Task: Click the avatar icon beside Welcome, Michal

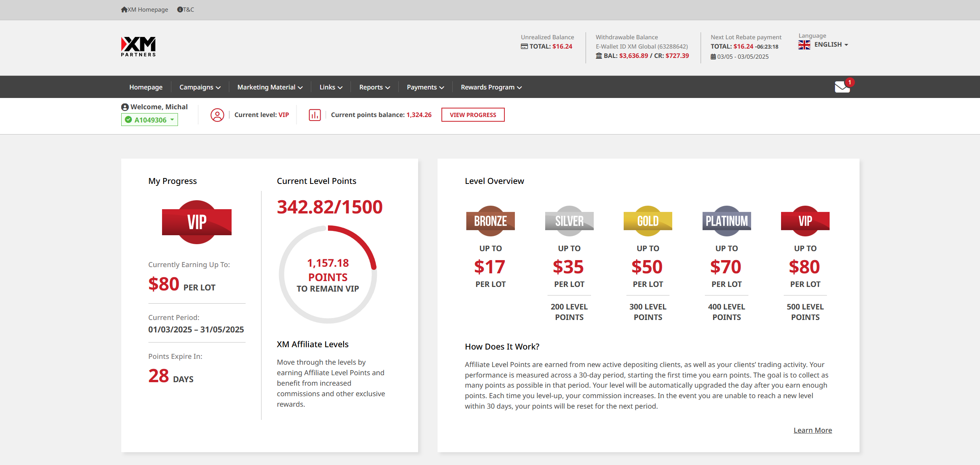Action: coord(125,107)
